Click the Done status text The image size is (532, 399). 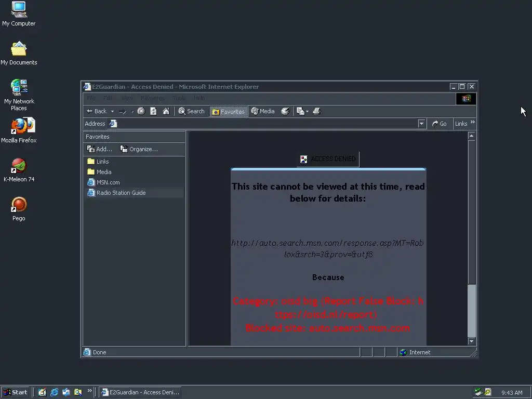pyautogui.click(x=99, y=353)
